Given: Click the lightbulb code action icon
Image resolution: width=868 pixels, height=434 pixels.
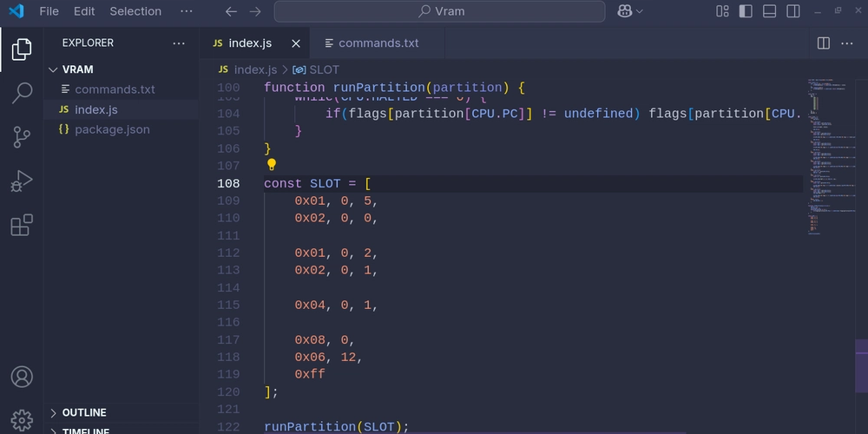Looking at the screenshot, I should pos(271,164).
